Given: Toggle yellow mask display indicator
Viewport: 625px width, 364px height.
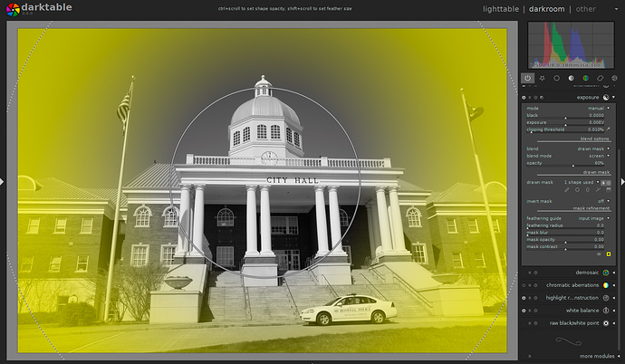Looking at the screenshot, I should click(609, 254).
